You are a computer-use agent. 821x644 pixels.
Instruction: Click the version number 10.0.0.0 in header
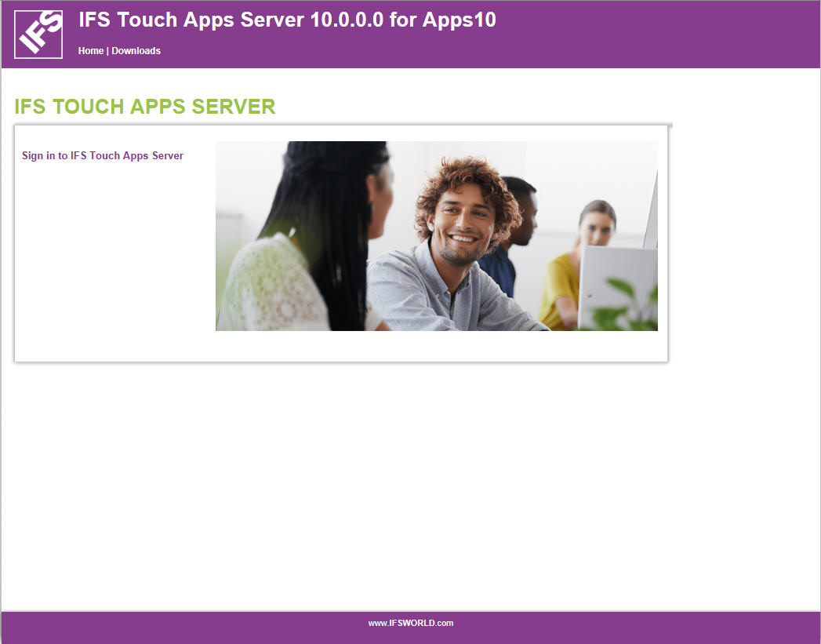click(347, 20)
